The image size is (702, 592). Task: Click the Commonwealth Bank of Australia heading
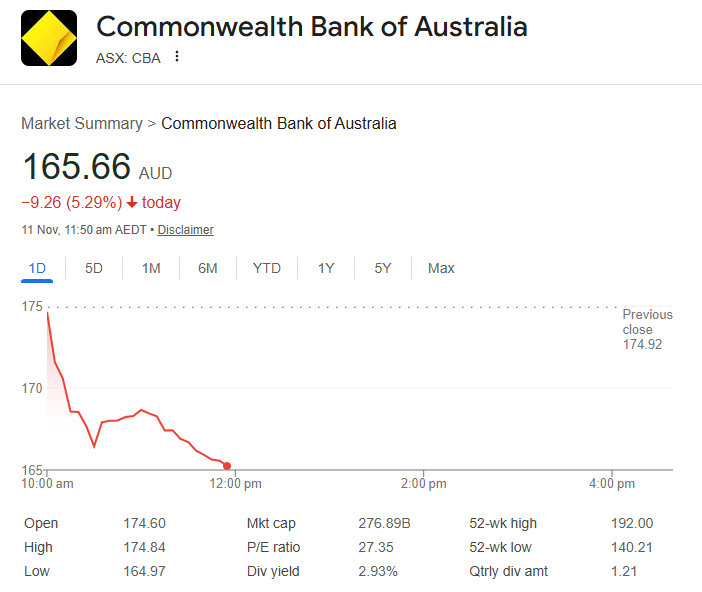pyautogui.click(x=311, y=27)
